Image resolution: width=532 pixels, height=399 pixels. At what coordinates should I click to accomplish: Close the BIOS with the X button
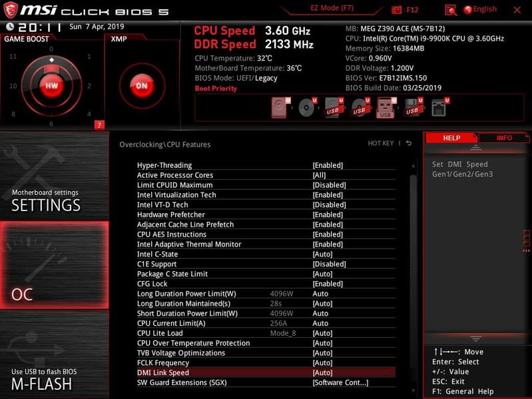click(517, 10)
